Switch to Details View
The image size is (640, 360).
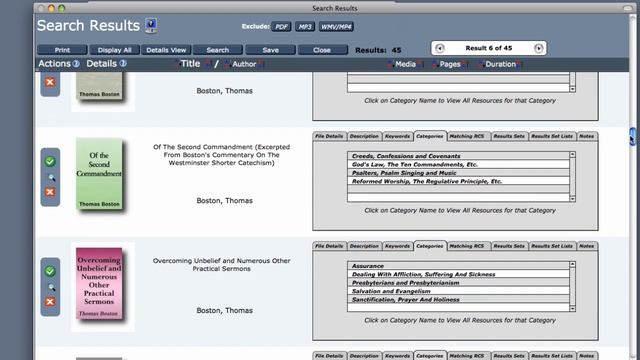[166, 50]
